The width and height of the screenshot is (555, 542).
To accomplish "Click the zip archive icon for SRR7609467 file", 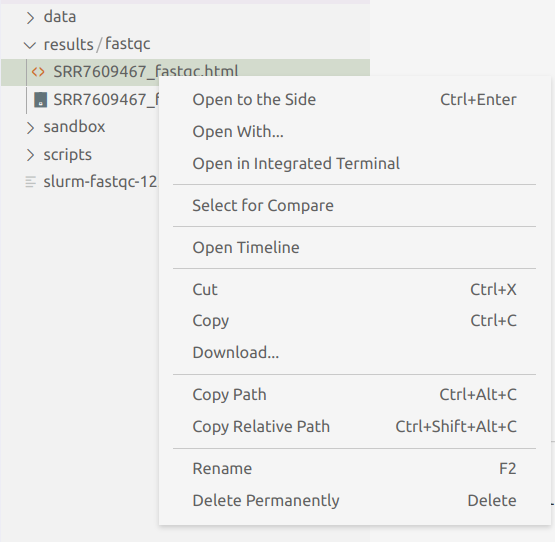I will pos(40,99).
